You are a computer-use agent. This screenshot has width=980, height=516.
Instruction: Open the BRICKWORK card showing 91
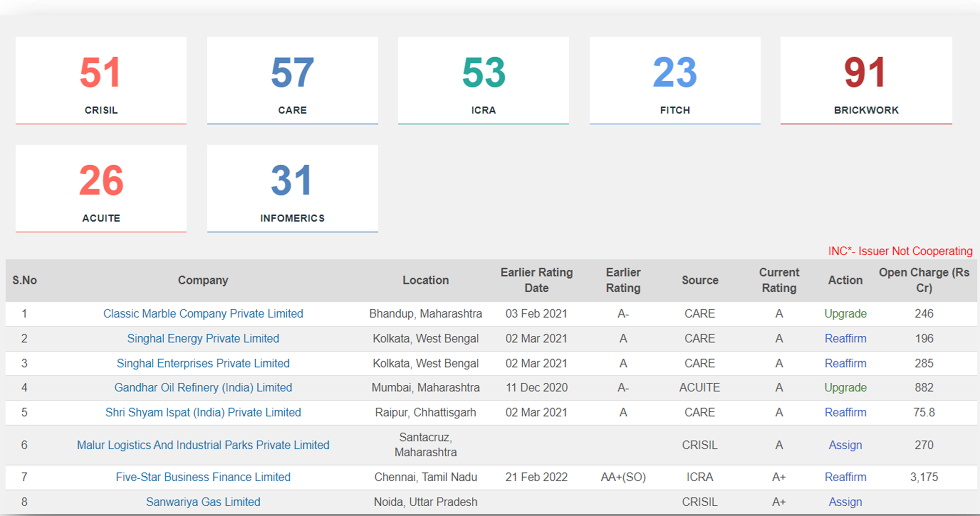tap(866, 80)
